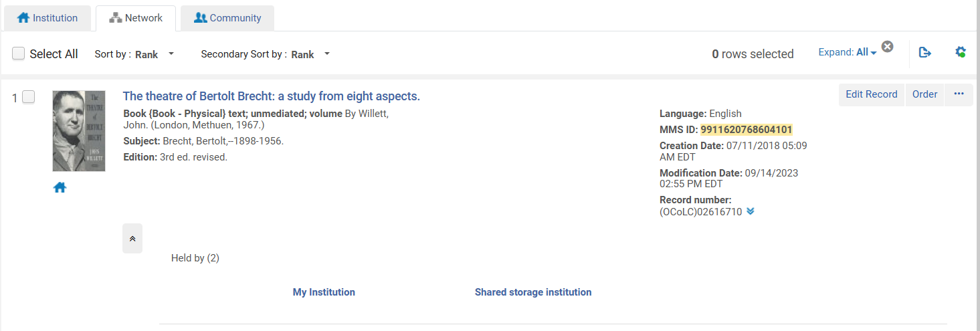This screenshot has height=331, width=980.
Task: Check the box for record 1
Action: pyautogui.click(x=28, y=98)
